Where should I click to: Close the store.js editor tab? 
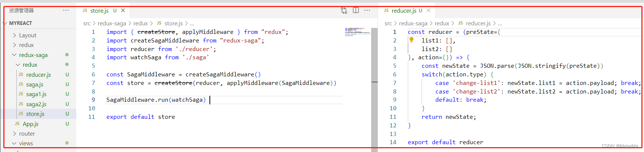coord(123,10)
